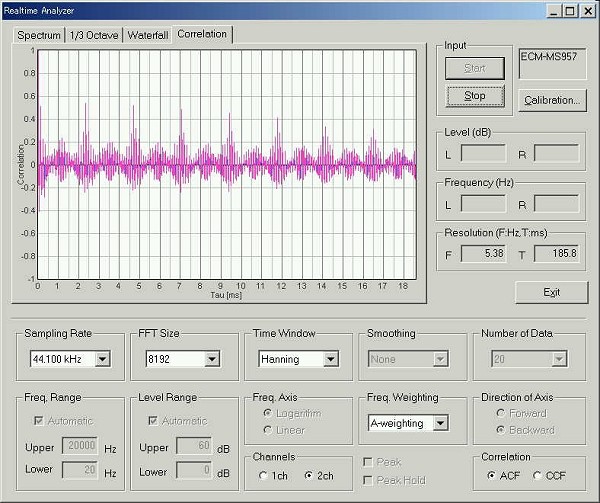Switch to the Spectrum tab
The image size is (600, 503).
tap(39, 35)
